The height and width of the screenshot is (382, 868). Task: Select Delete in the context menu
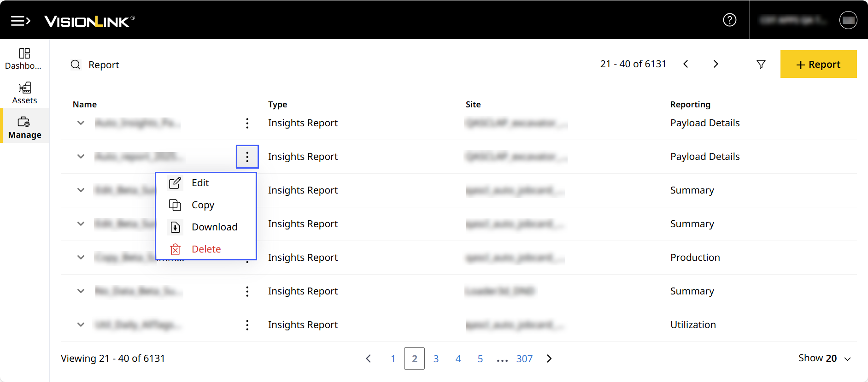(206, 249)
